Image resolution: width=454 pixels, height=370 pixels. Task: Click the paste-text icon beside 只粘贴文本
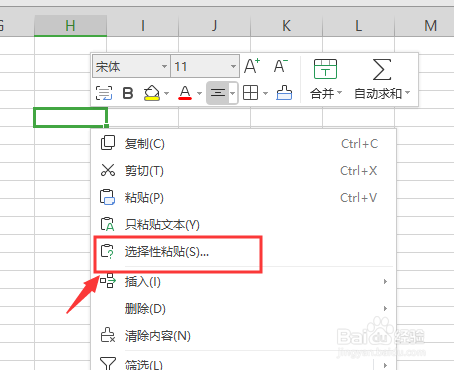click(x=108, y=224)
